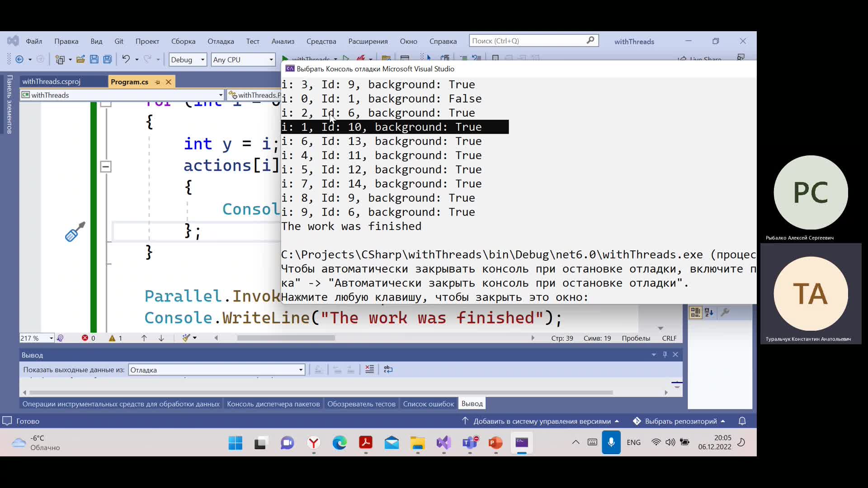Viewport: 868px width, 488px height.
Task: Switch to the Консоль диспетчера пакетов tab
Action: (x=273, y=404)
